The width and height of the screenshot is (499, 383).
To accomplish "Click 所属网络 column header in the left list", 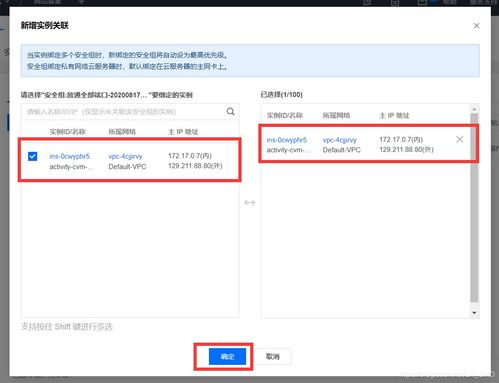I will [122, 132].
